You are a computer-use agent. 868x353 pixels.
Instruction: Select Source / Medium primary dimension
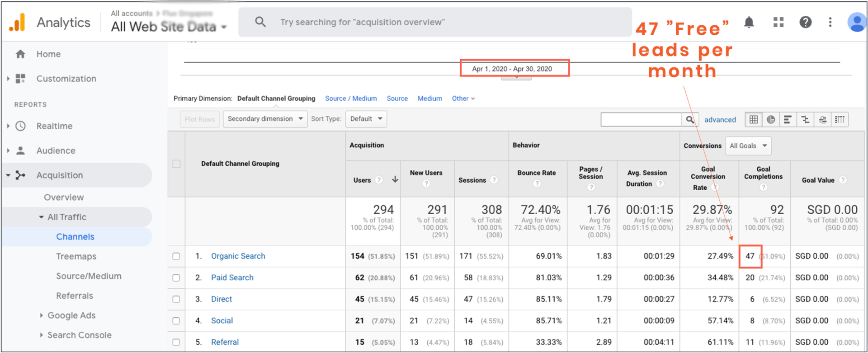351,99
